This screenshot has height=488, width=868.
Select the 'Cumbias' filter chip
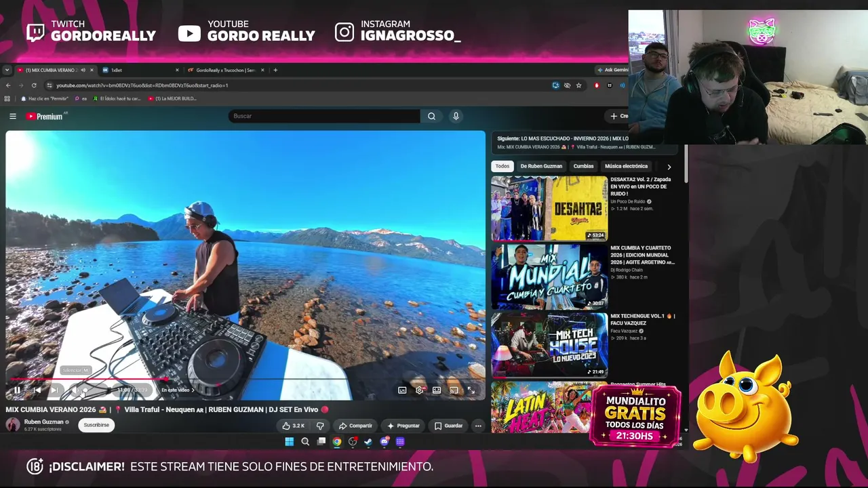click(583, 166)
